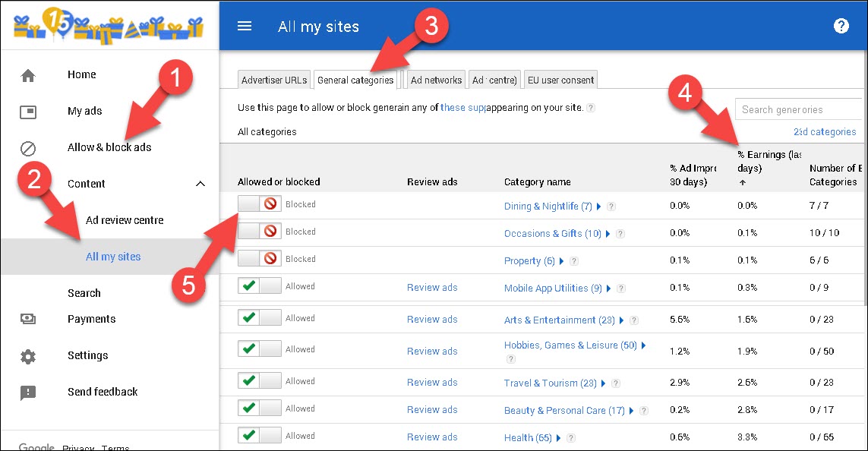
Task: Open the hamburger navigation menu
Action: [x=245, y=27]
